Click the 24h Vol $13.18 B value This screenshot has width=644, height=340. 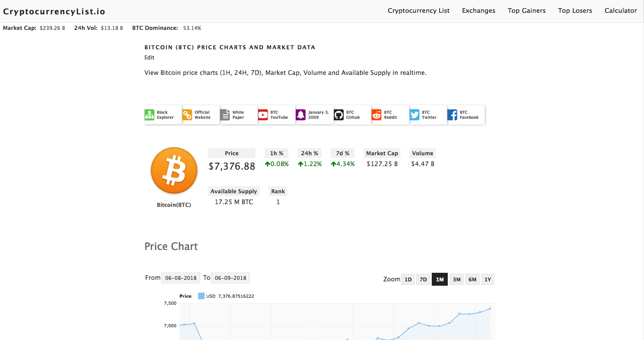(x=112, y=28)
